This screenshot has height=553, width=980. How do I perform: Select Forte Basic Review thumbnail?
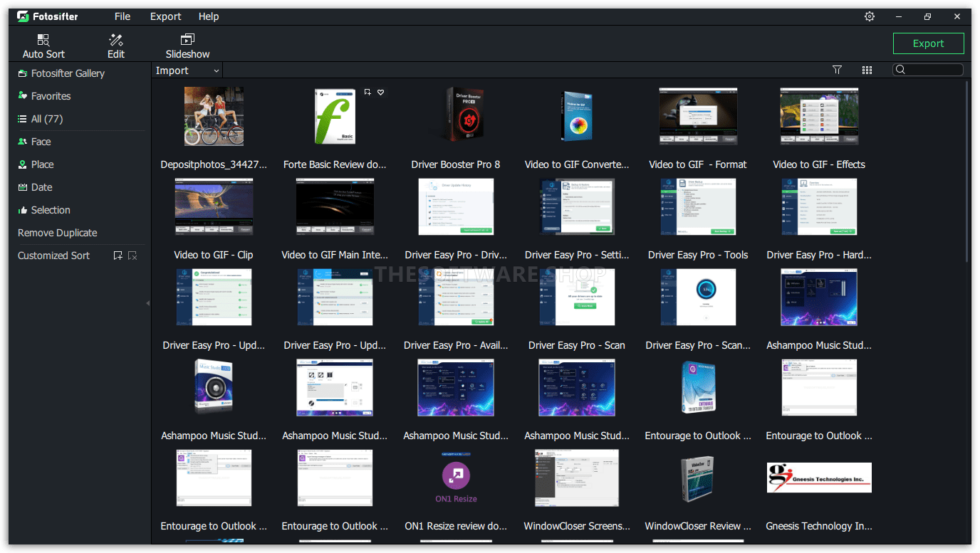pyautogui.click(x=335, y=116)
